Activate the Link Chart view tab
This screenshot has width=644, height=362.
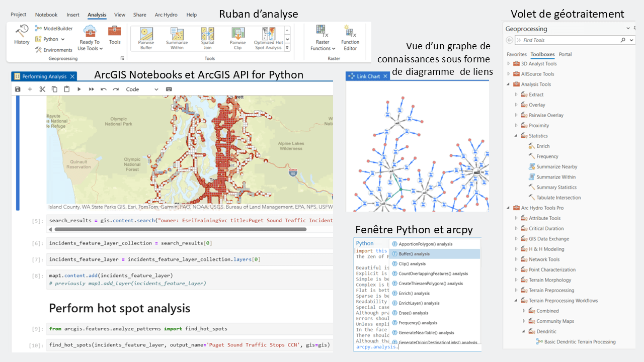[x=368, y=76]
